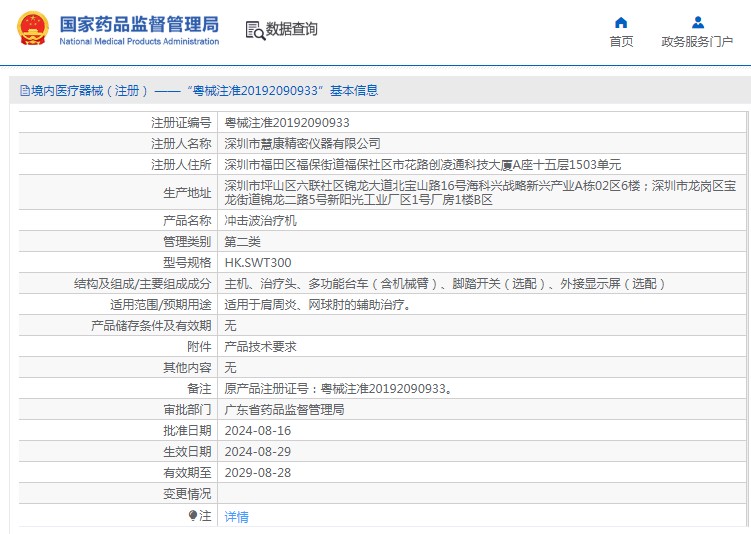Click the approval department 广东省药品监督管理局
The height and width of the screenshot is (534, 751).
[x=284, y=410]
